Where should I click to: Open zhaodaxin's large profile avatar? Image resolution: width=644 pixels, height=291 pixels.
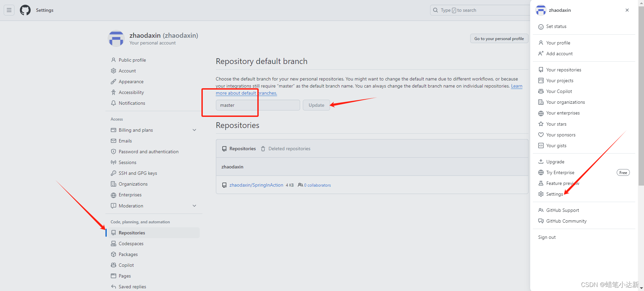116,38
